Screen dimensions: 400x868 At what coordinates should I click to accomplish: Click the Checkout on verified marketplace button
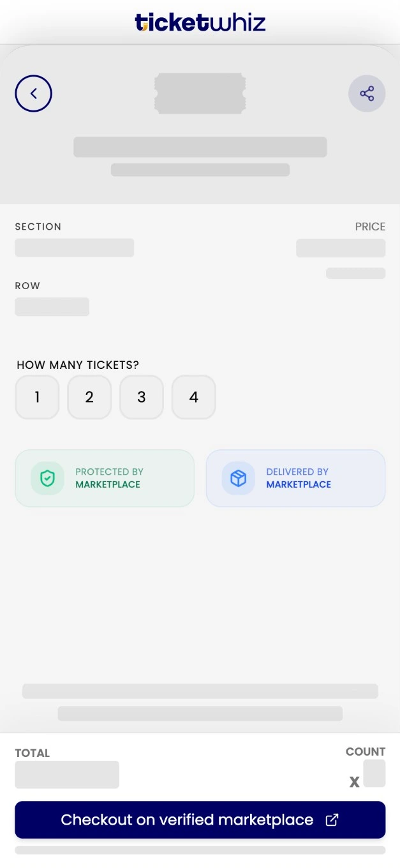[x=200, y=819]
